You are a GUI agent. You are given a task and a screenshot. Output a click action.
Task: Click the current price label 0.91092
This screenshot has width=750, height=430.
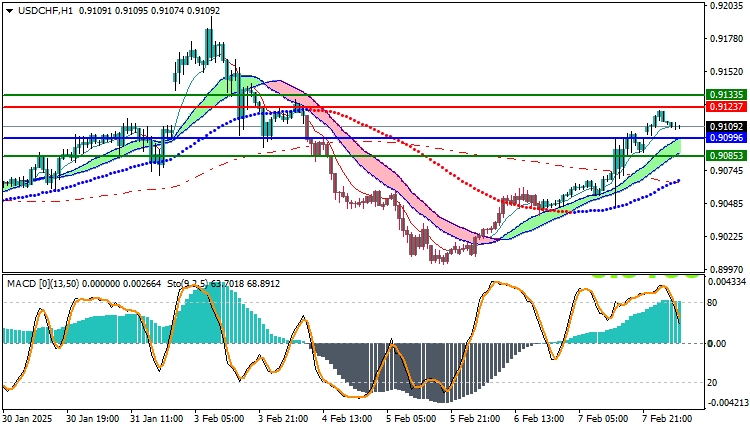point(726,127)
